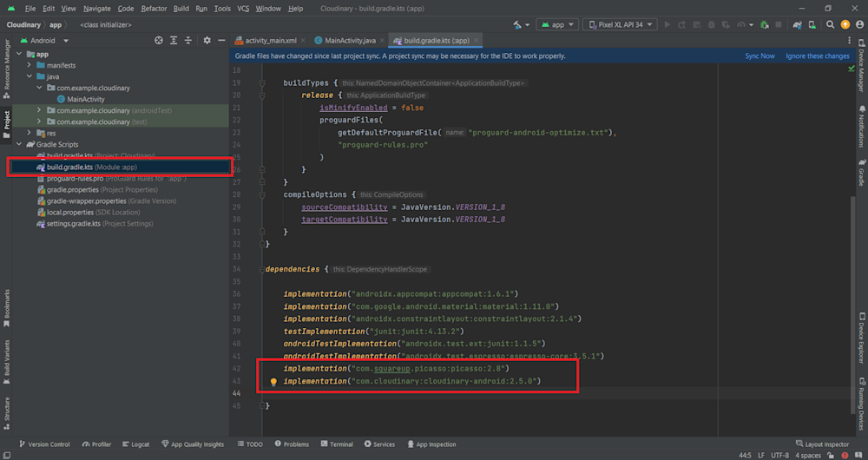Viewport: 868px width, 460px height.
Task: Click UTF-8 encoding in status bar
Action: click(779, 455)
